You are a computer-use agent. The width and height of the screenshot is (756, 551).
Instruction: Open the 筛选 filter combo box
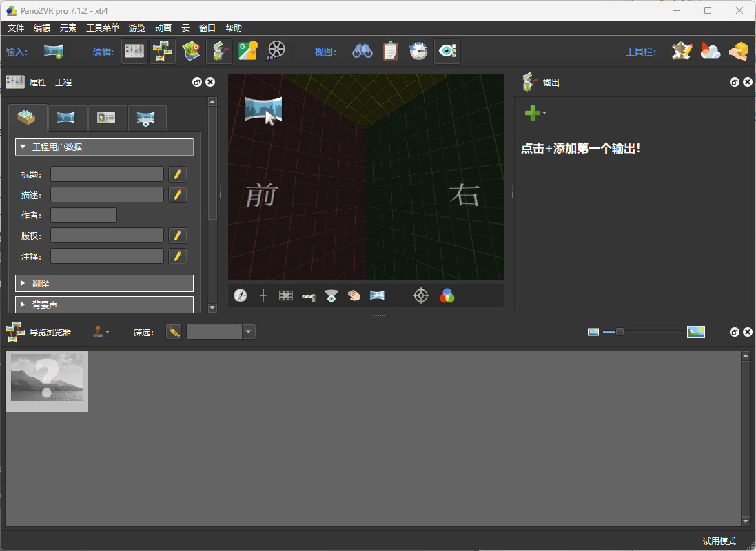(221, 332)
